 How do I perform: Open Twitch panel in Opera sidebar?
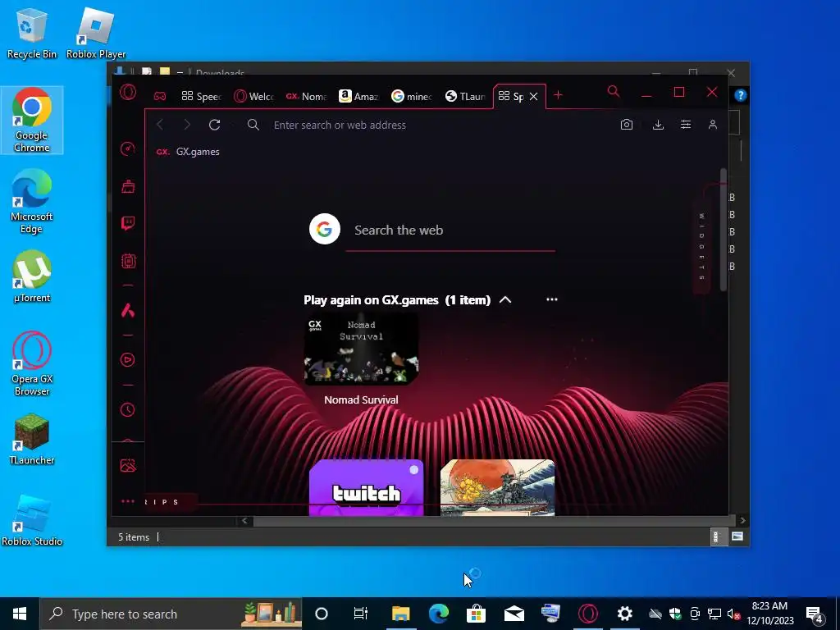pos(128,223)
